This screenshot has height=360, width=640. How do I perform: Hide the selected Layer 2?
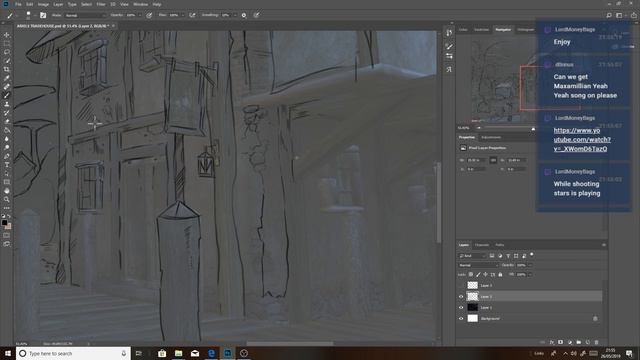pyautogui.click(x=461, y=296)
